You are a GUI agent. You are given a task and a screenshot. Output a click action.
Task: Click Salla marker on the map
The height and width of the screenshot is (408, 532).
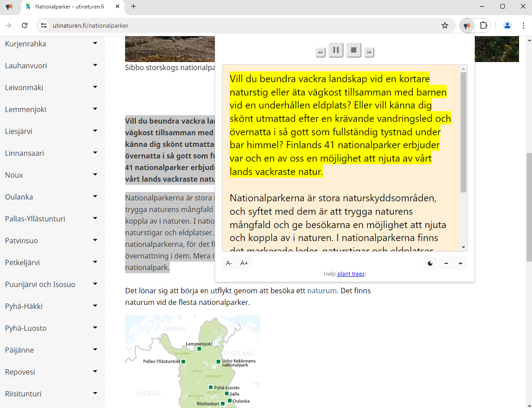click(x=226, y=394)
